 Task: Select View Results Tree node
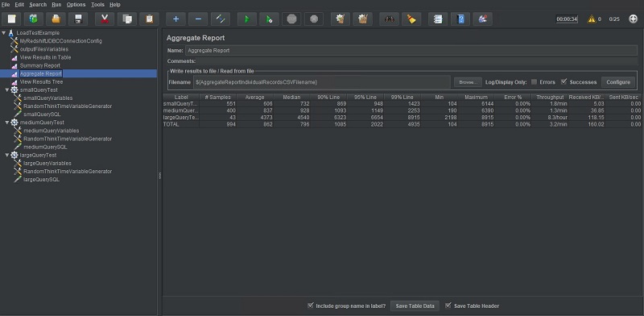point(41,82)
